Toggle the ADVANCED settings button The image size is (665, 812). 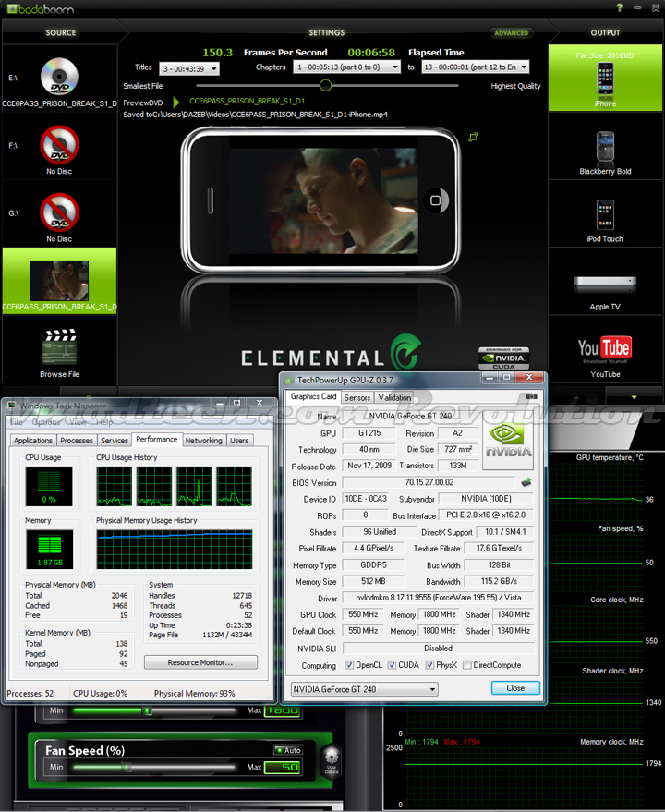click(511, 32)
